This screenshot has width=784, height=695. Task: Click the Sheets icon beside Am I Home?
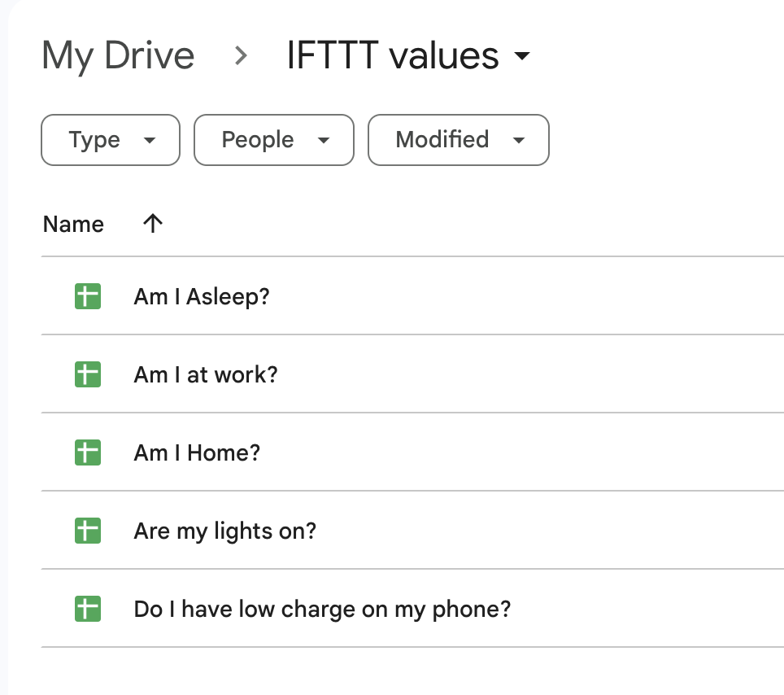(x=88, y=452)
